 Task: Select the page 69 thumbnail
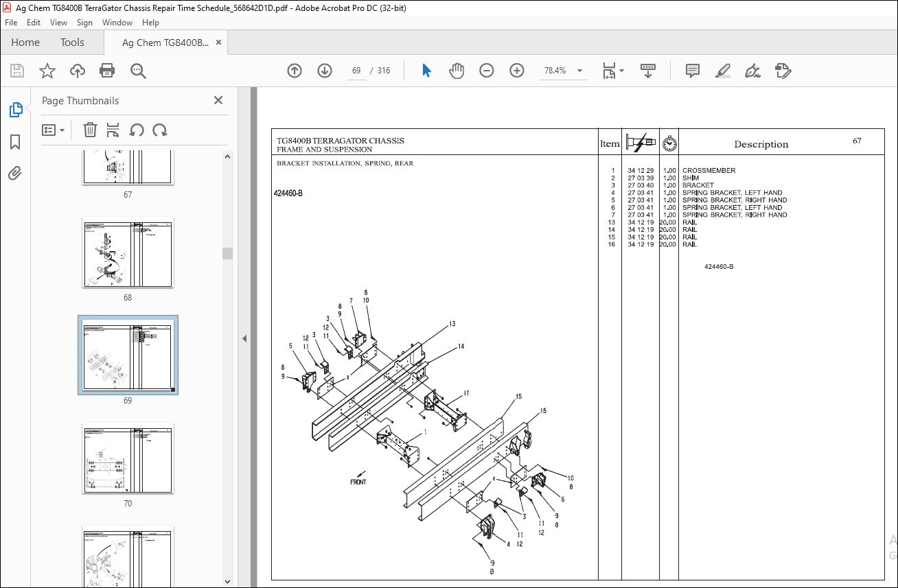point(128,355)
